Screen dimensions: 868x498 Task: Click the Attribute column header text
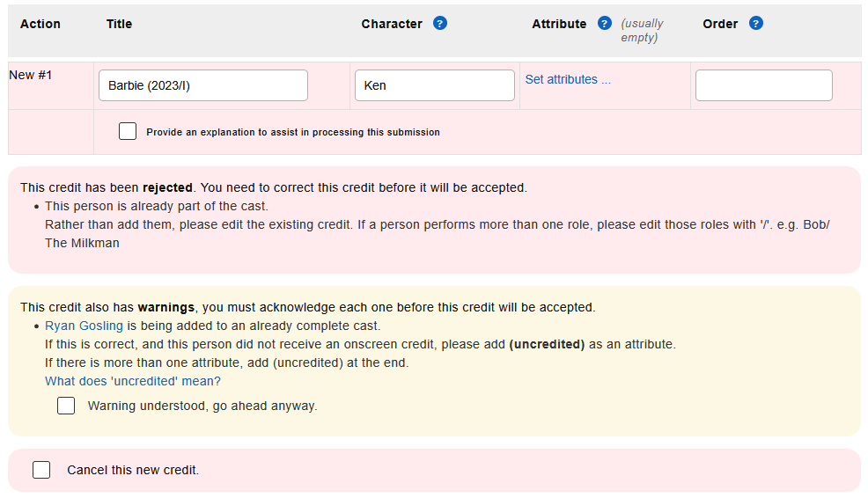pyautogui.click(x=559, y=24)
